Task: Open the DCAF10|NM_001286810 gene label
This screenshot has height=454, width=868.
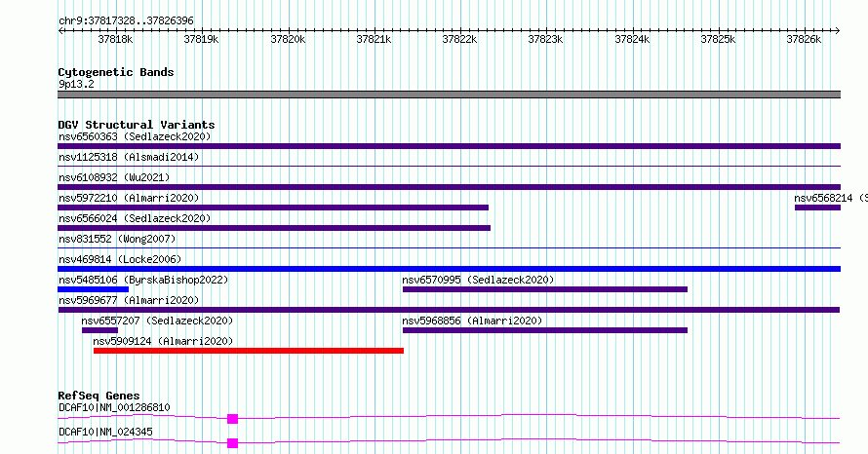Action: point(114,407)
